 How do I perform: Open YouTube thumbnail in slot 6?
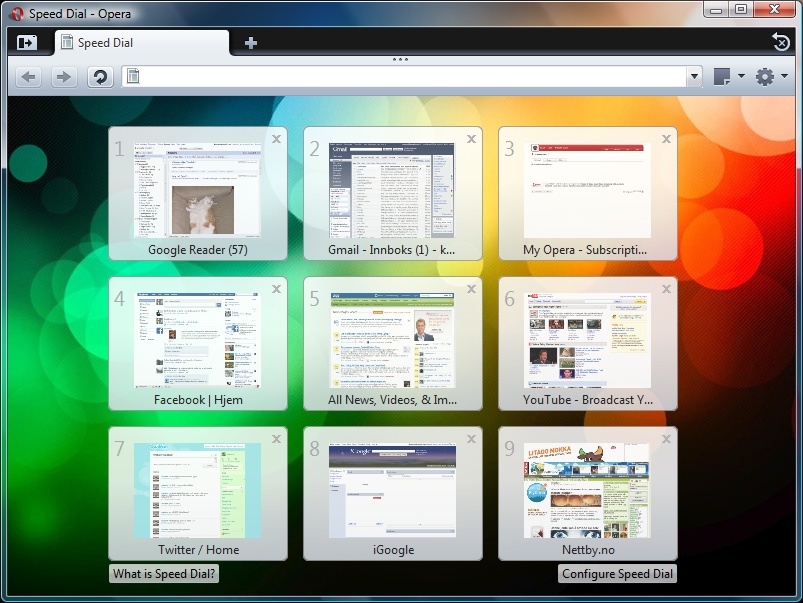coord(587,340)
